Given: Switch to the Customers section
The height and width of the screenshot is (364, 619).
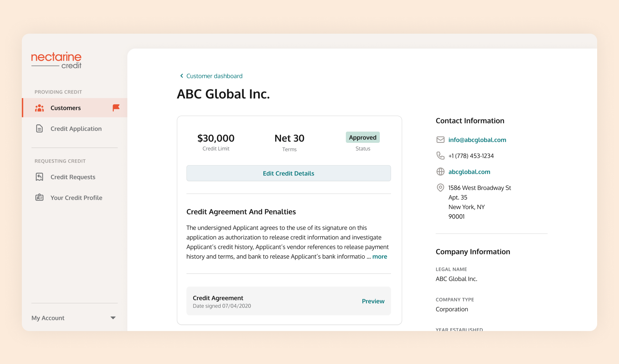Looking at the screenshot, I should [x=66, y=108].
